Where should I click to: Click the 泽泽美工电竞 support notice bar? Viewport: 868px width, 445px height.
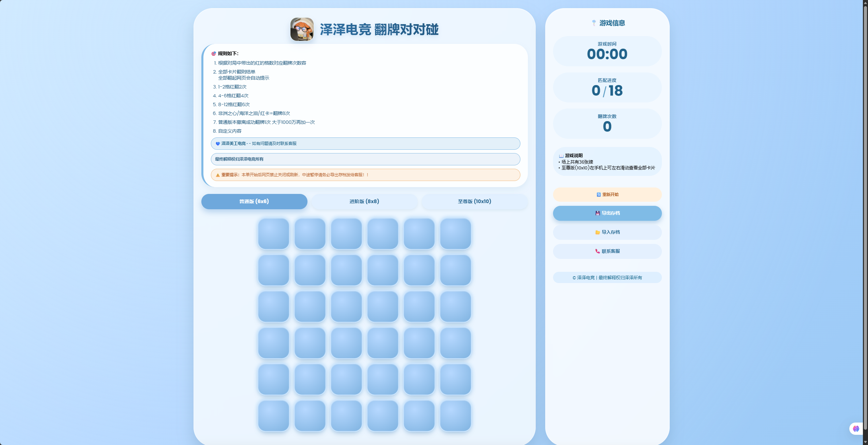point(365,144)
